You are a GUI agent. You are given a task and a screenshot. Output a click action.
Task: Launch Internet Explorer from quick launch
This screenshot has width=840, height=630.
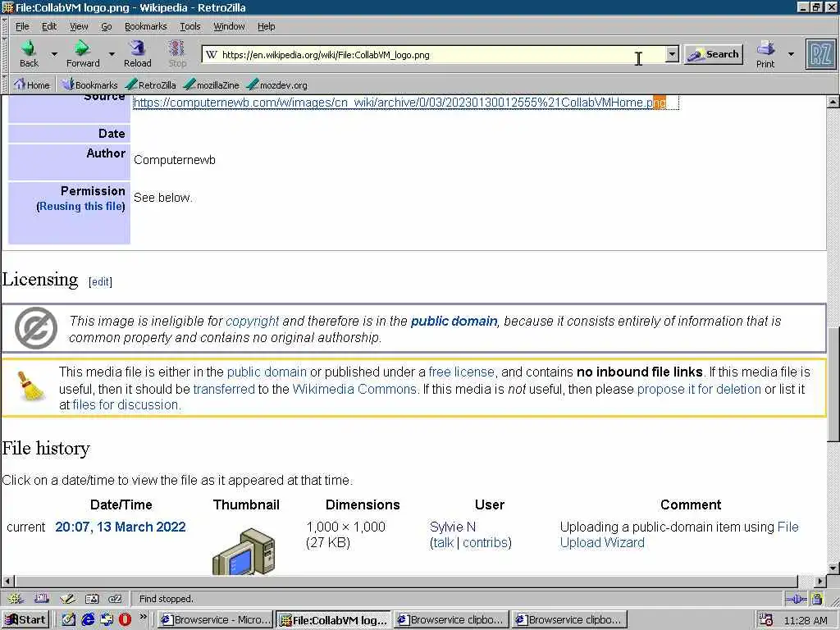pyautogui.click(x=88, y=619)
